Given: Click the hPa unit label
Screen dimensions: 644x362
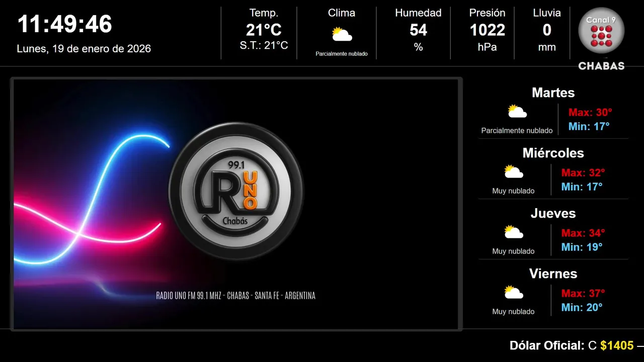Looking at the screenshot, I should 487,47.
